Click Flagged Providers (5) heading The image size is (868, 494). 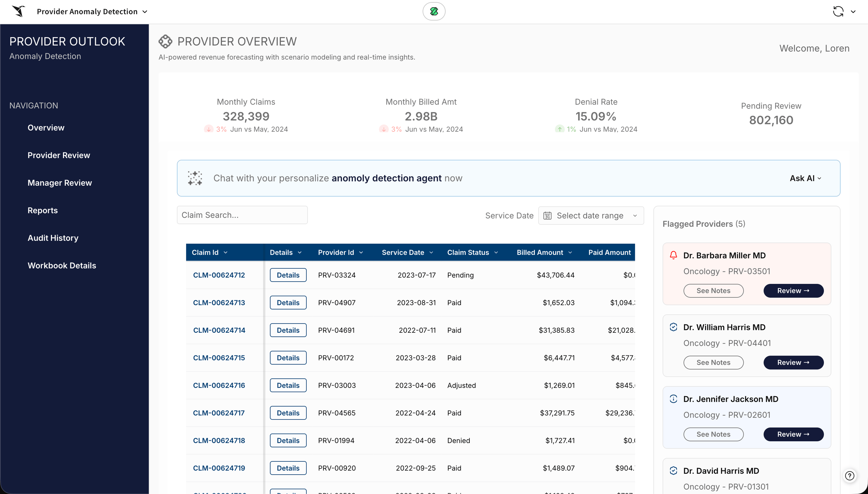704,224
